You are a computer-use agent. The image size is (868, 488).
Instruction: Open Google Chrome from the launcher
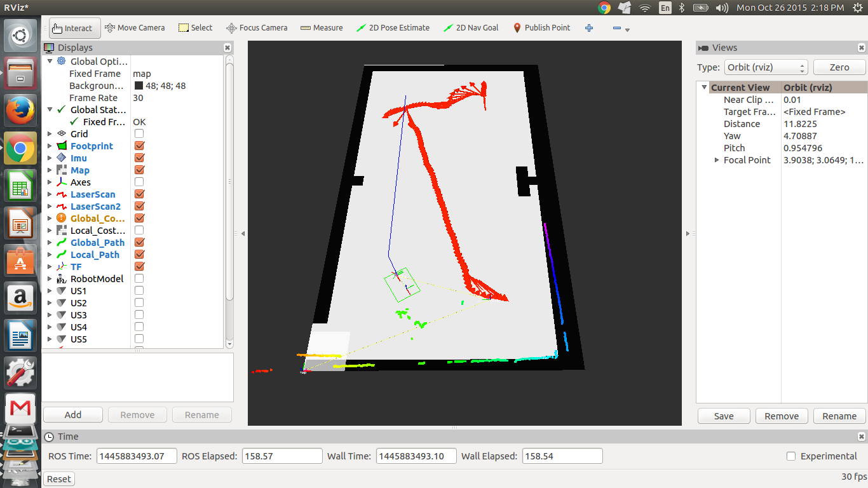pyautogui.click(x=20, y=149)
